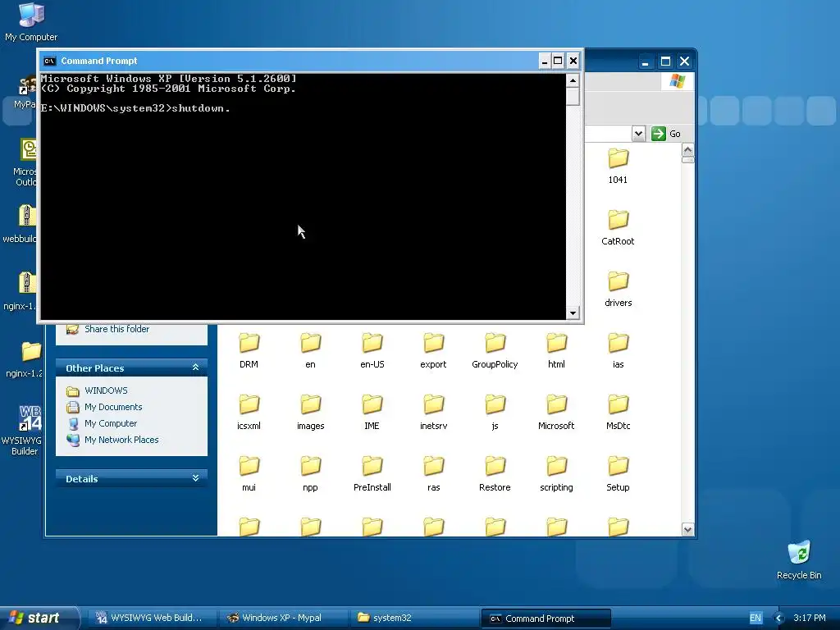Open the js folder
The width and height of the screenshot is (840, 630).
pos(495,413)
